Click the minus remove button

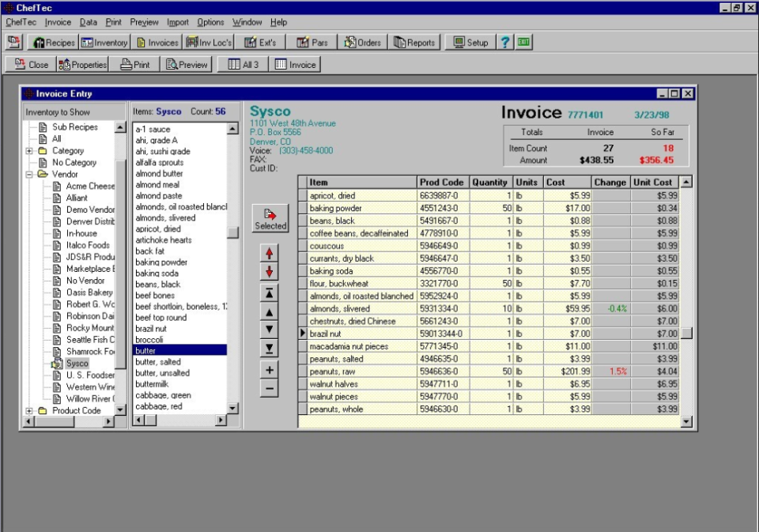[269, 388]
